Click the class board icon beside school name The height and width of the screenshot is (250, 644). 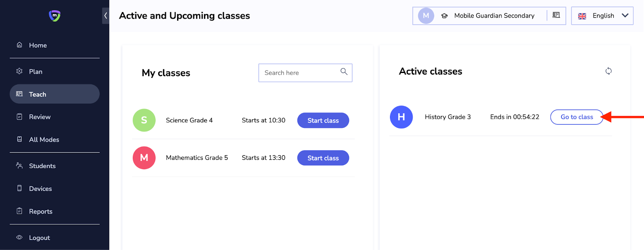click(556, 15)
